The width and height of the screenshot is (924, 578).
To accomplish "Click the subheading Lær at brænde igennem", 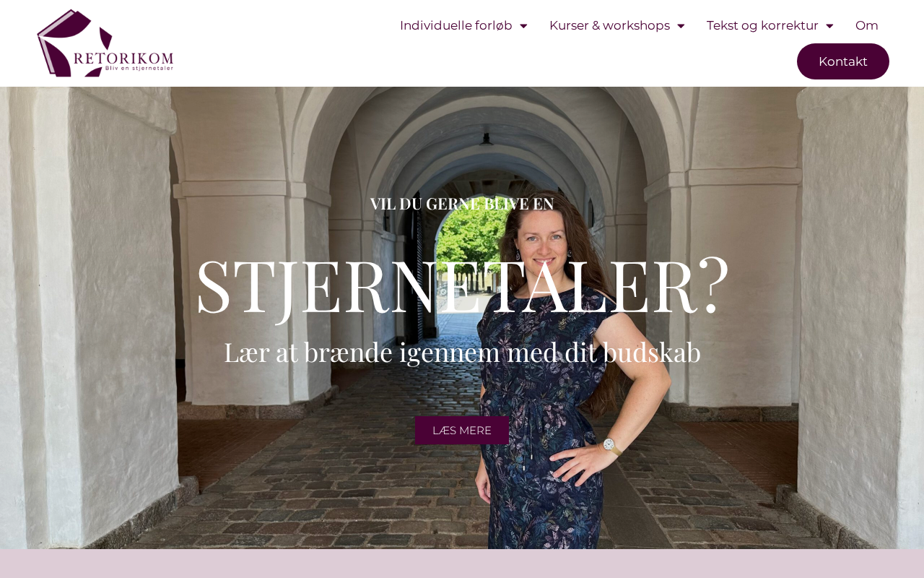I will pyautogui.click(x=462, y=352).
